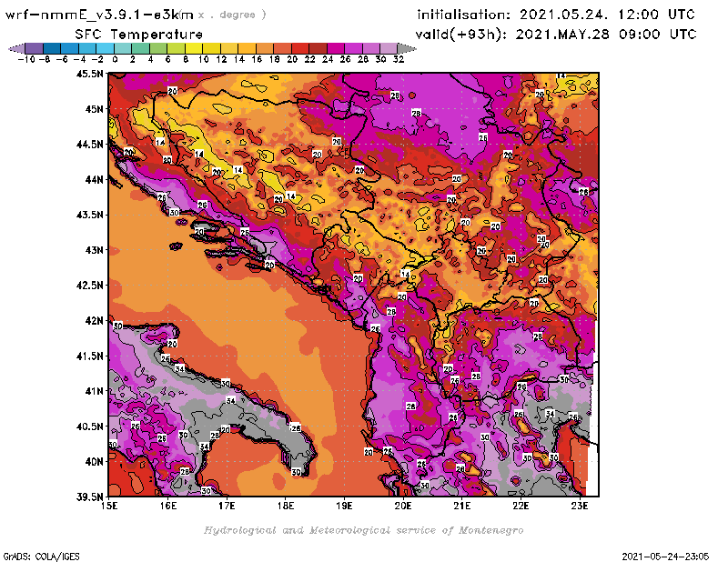Click the '39.5N' latitude axis label
This screenshot has width=728, height=562.
89,497
